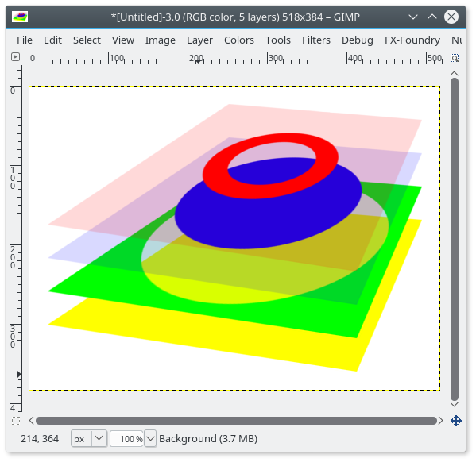Screen dimensions: 476x462
Task: Click the scroll right arrow
Action: (441, 421)
